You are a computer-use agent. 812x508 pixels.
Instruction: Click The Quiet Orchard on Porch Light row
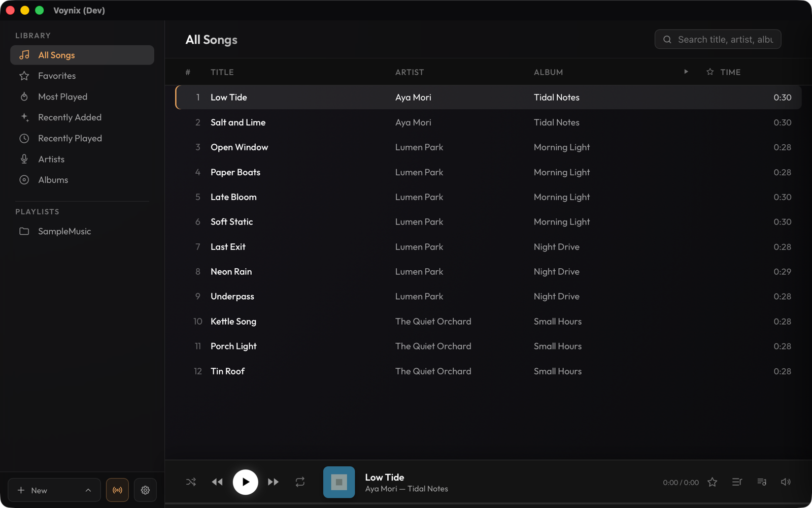point(433,346)
